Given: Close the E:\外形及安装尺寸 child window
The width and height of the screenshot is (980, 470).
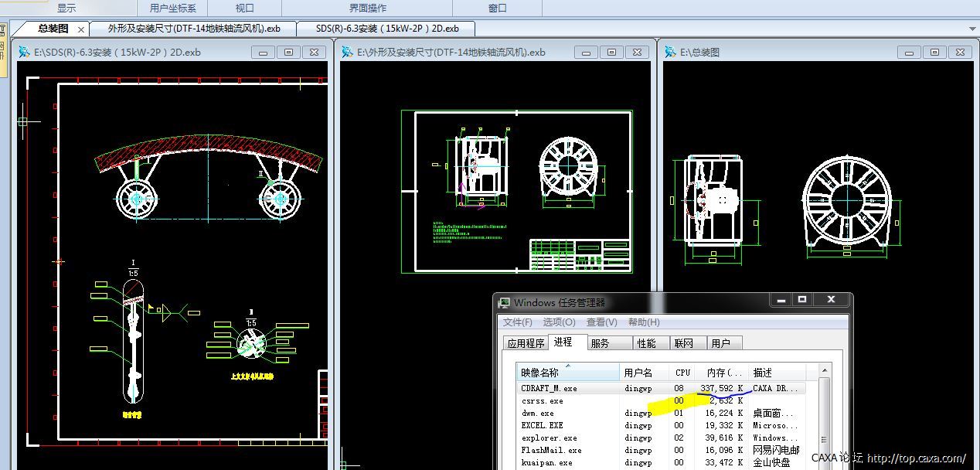Looking at the screenshot, I should [x=636, y=53].
